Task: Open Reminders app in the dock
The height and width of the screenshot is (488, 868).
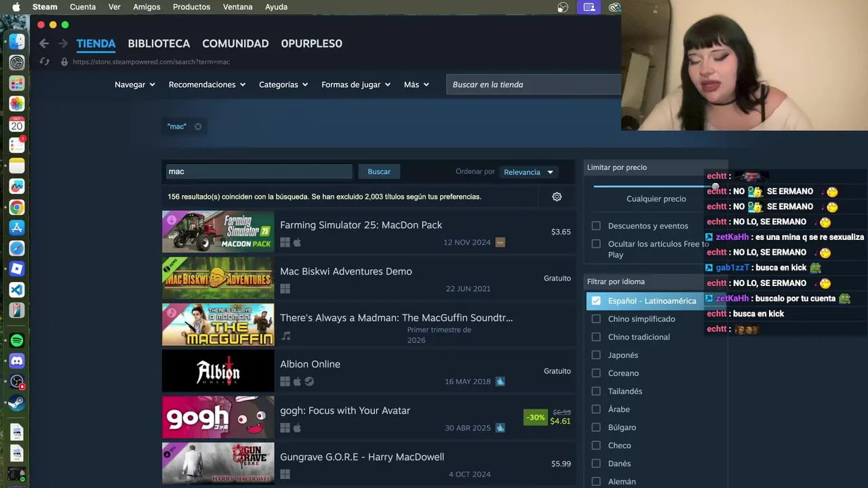Action: (x=17, y=145)
